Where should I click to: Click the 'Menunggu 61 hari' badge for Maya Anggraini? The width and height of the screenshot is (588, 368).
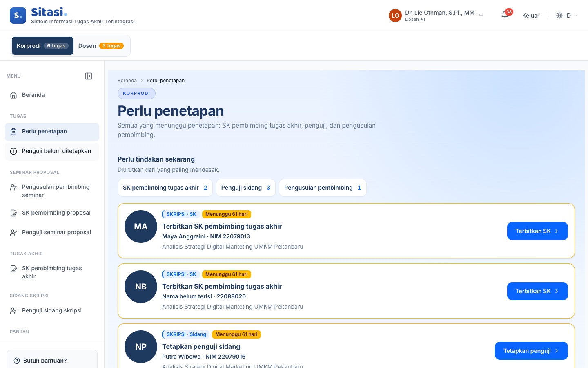click(x=227, y=214)
